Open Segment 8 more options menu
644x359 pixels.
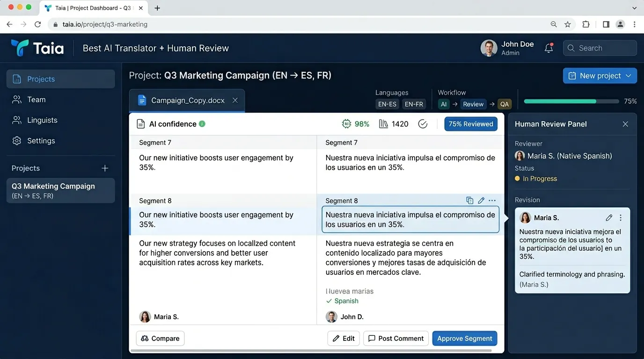click(x=492, y=201)
